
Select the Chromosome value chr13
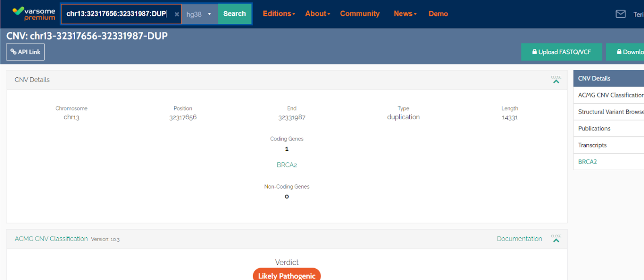click(x=71, y=117)
